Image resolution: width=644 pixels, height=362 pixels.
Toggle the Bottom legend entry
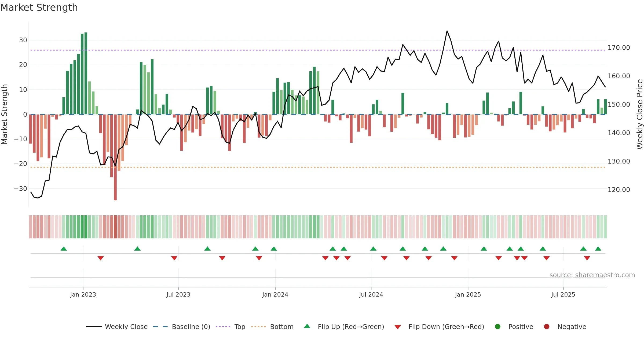pyautogui.click(x=272, y=327)
